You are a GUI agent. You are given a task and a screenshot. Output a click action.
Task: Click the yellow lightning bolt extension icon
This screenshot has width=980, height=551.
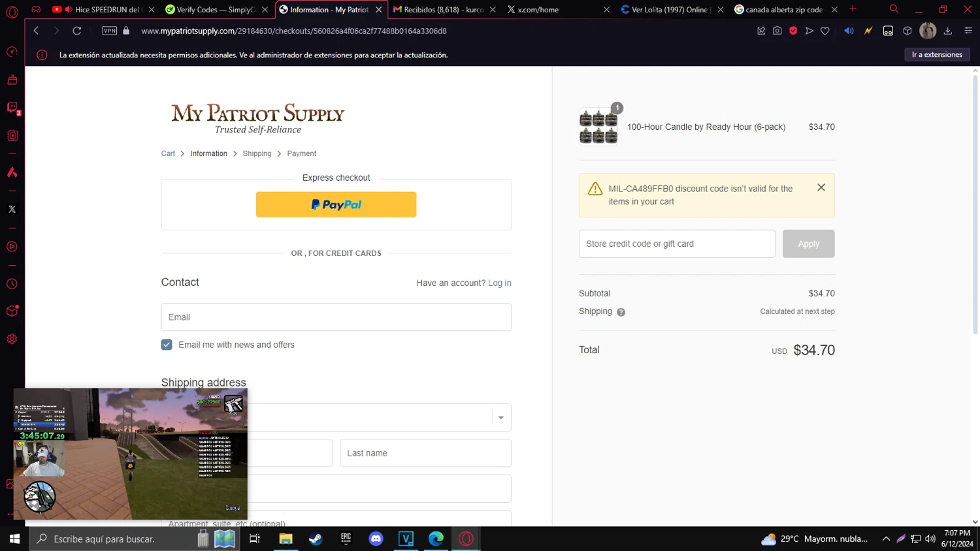coord(868,31)
